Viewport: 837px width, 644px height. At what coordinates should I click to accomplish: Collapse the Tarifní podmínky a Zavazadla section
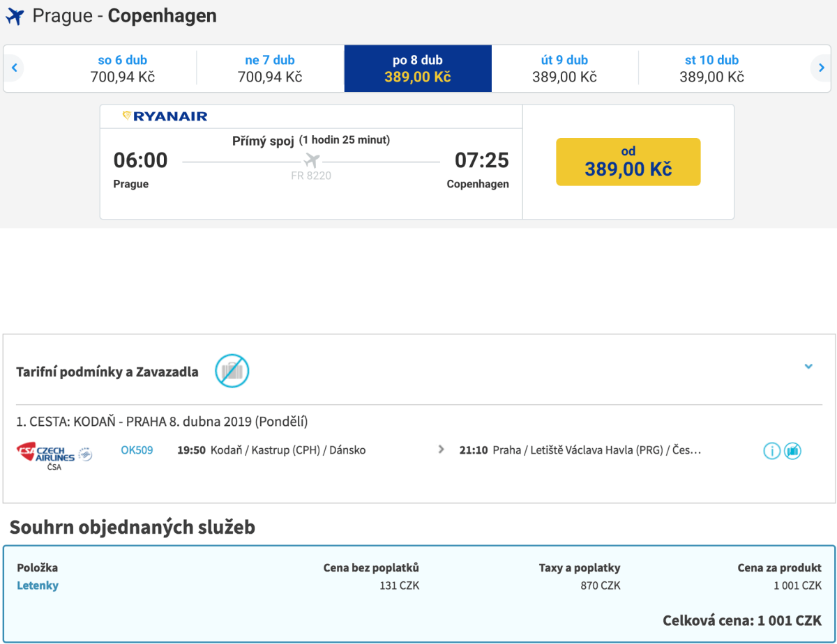tap(808, 367)
